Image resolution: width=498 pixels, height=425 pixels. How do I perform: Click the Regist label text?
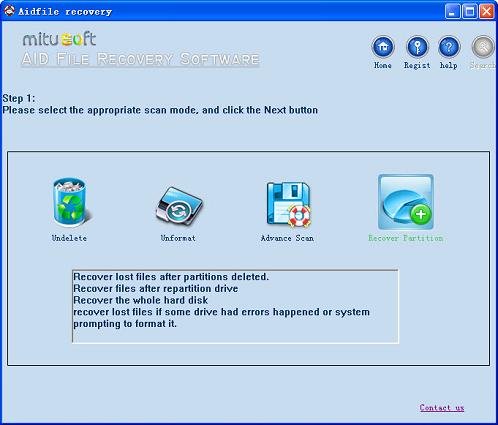click(417, 65)
